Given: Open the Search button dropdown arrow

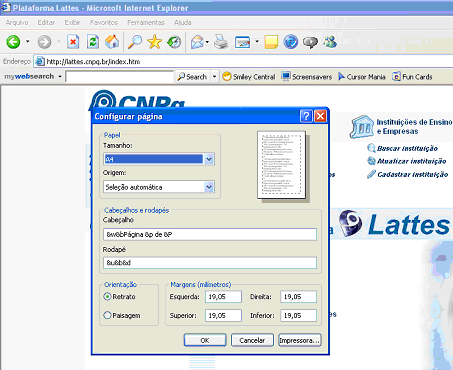Looking at the screenshot, I should pyautogui.click(x=214, y=77).
